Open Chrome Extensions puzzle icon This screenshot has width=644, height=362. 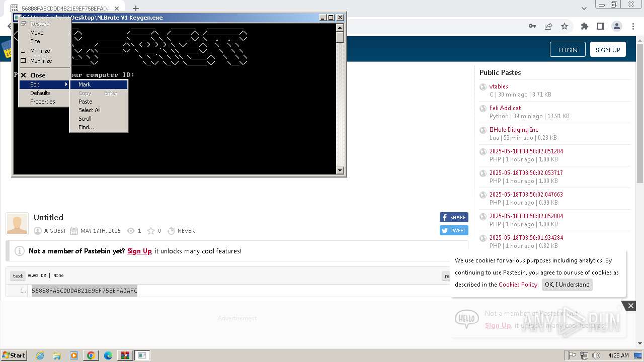tap(585, 26)
